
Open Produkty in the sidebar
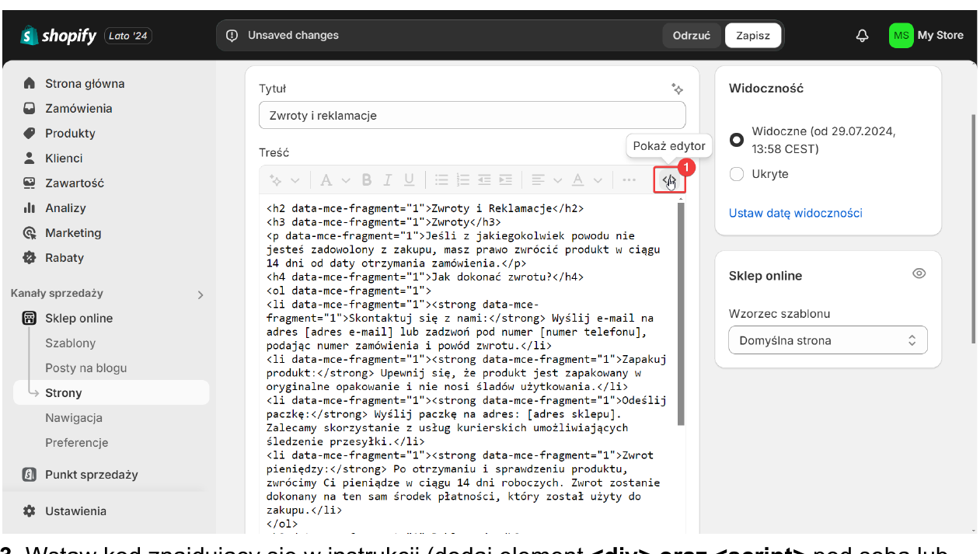click(70, 133)
